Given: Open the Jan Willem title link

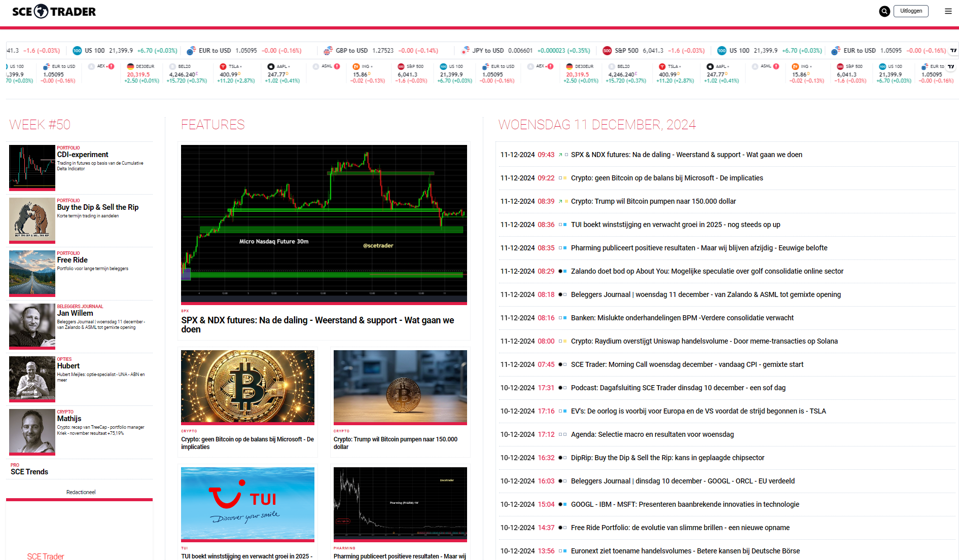Looking at the screenshot, I should pyautogui.click(x=75, y=313).
